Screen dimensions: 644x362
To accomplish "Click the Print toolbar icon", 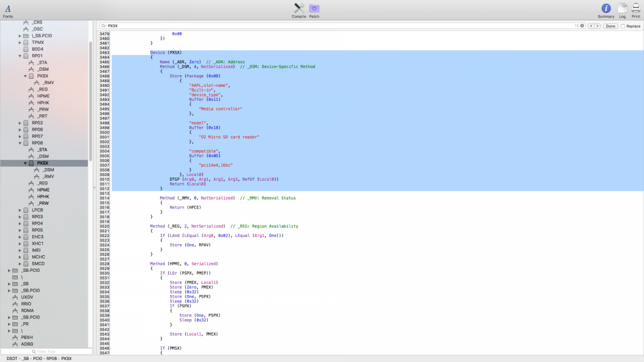I will [x=636, y=8].
